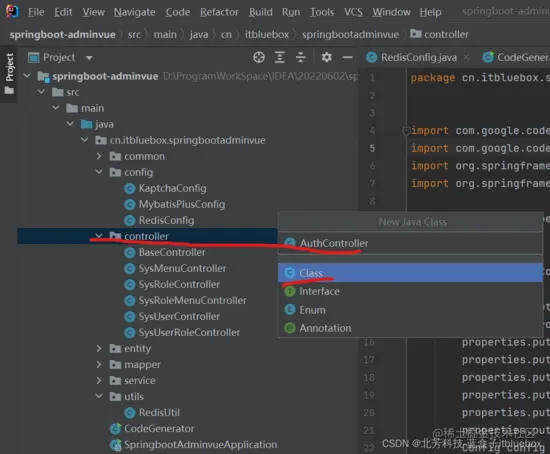Collapse the src folder
The image size is (550, 454).
(x=41, y=92)
